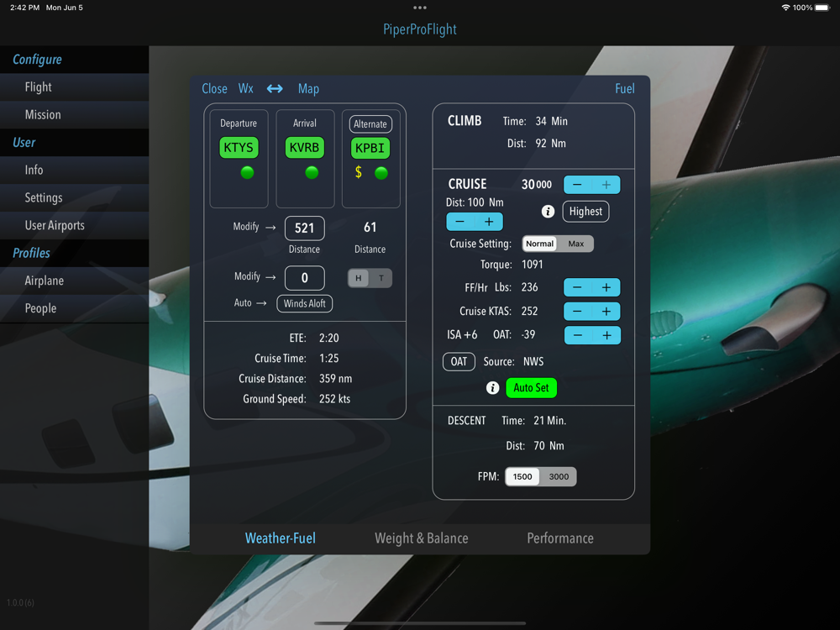Tap the yellow dollar sign under KPBI
Viewport: 840px width, 630px height.
pos(359,172)
